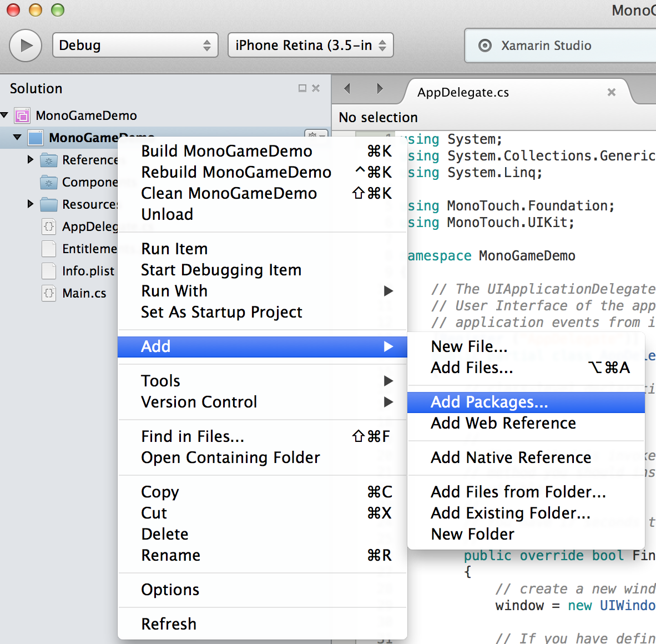Click the MonoGameDemo project icon

(x=36, y=138)
